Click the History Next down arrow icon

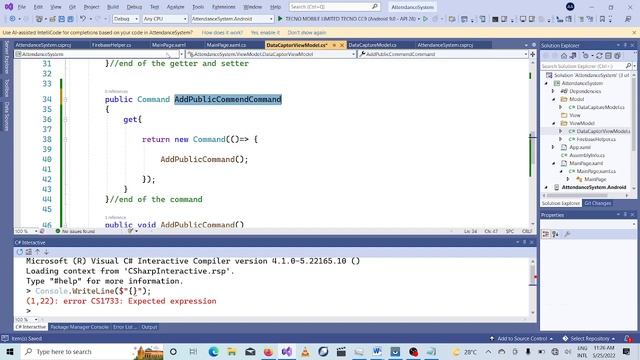46,252
